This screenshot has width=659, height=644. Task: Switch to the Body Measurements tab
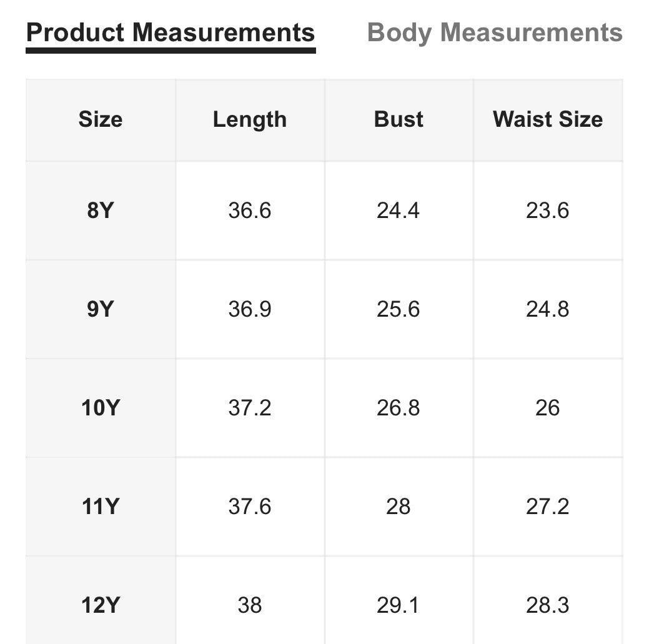[x=495, y=33]
